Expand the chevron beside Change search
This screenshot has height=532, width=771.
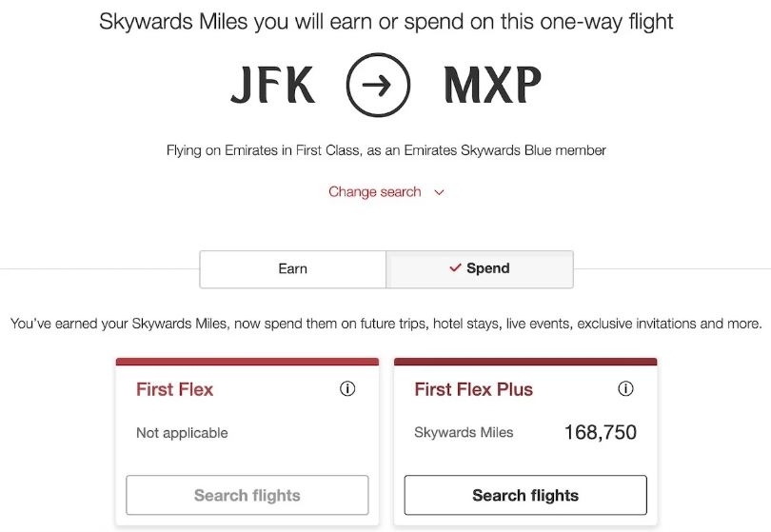[x=439, y=192]
